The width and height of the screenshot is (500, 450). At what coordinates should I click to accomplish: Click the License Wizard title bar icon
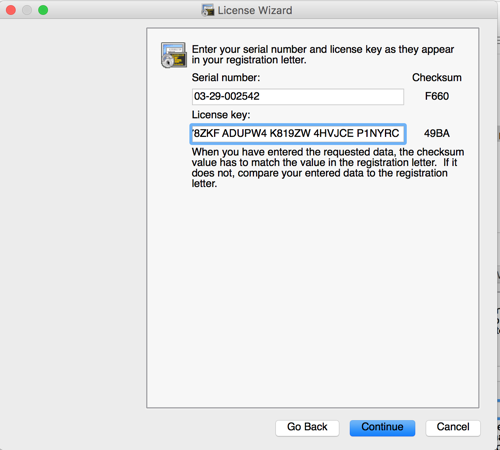[208, 10]
